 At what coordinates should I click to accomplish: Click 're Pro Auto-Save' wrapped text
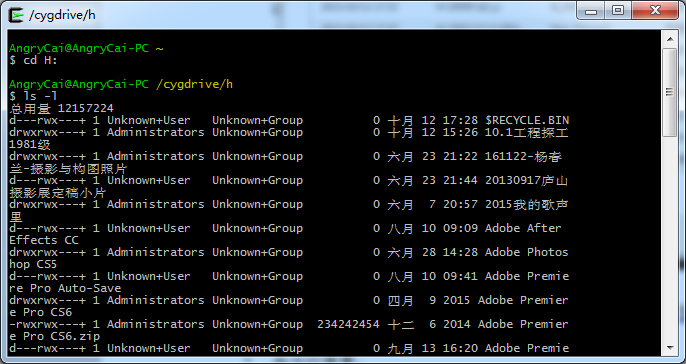(65, 288)
